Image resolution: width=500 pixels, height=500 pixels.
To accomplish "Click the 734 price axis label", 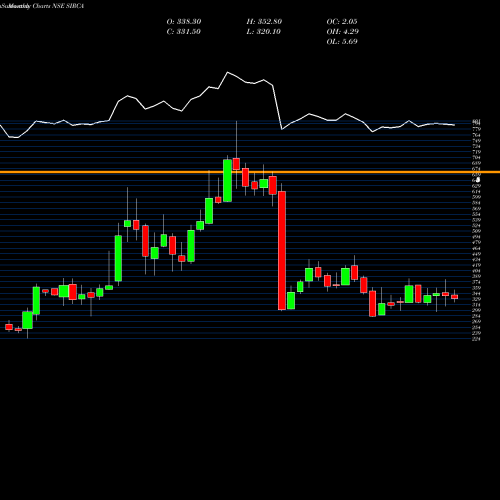I will tap(476, 146).
